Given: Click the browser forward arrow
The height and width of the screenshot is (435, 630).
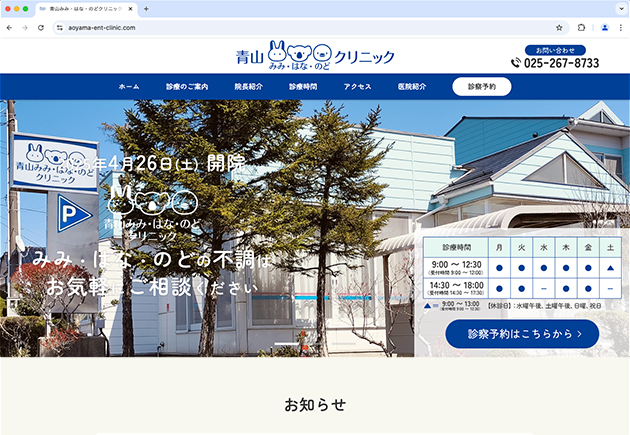Looking at the screenshot, I should [24, 28].
